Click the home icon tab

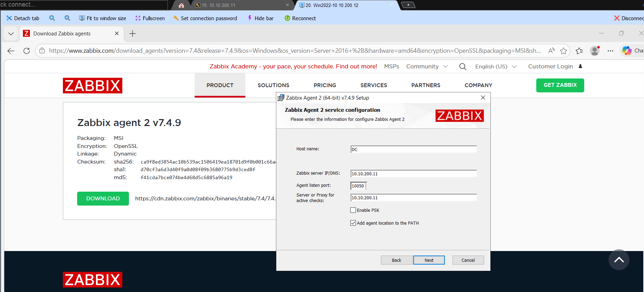point(181,5)
